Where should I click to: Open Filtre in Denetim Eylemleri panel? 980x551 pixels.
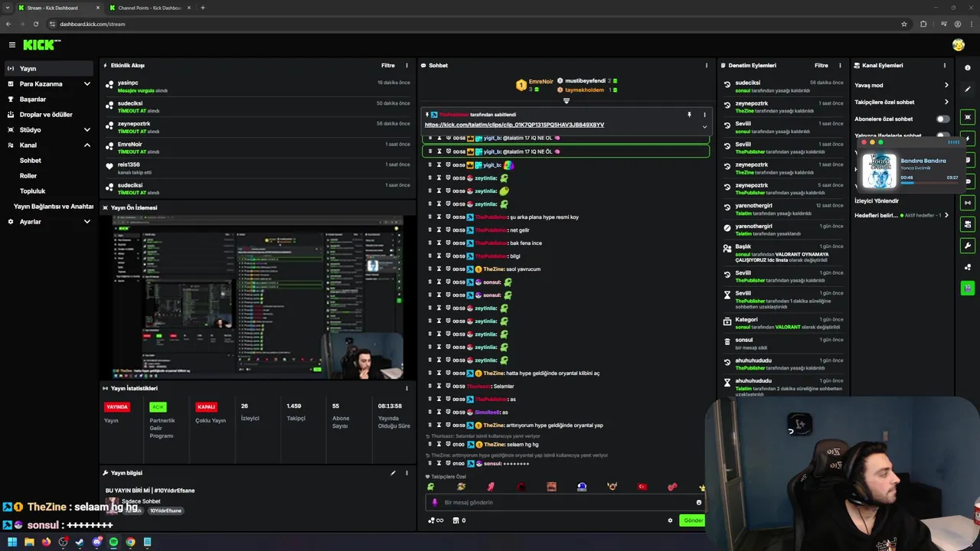point(822,65)
